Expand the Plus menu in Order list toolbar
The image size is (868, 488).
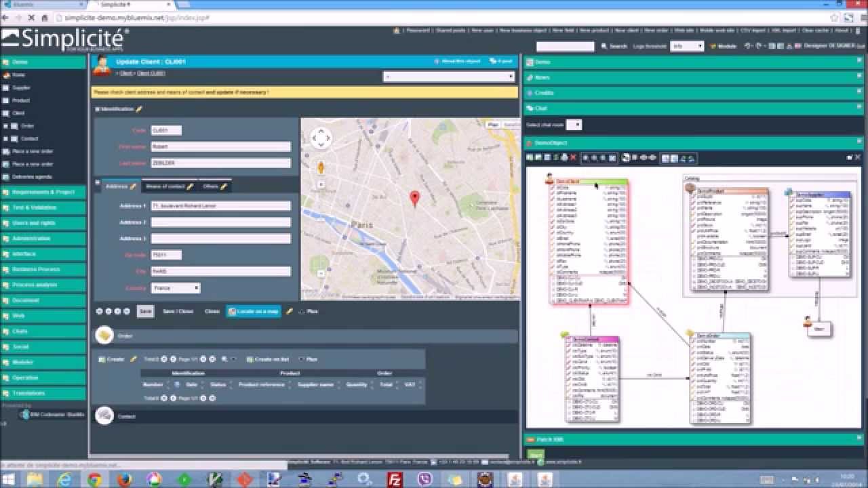(308, 359)
